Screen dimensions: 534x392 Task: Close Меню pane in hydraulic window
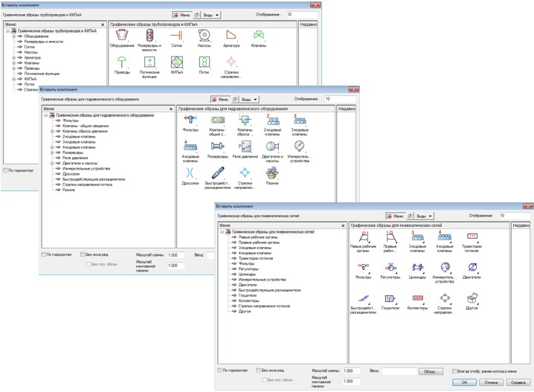pyautogui.click(x=171, y=109)
